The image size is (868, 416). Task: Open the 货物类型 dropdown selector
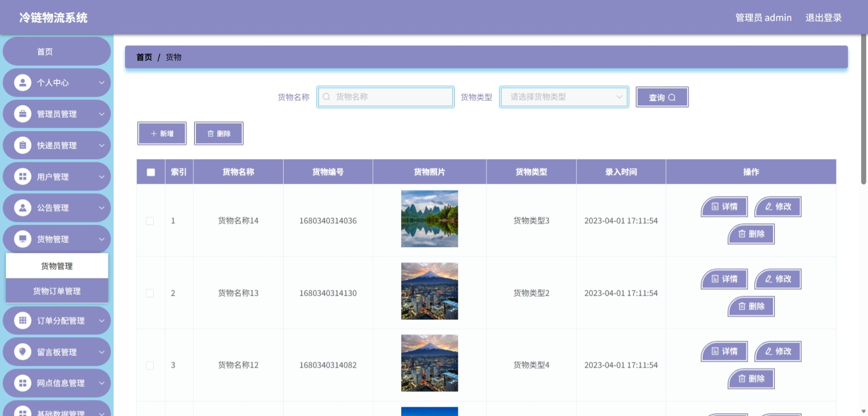tap(564, 97)
